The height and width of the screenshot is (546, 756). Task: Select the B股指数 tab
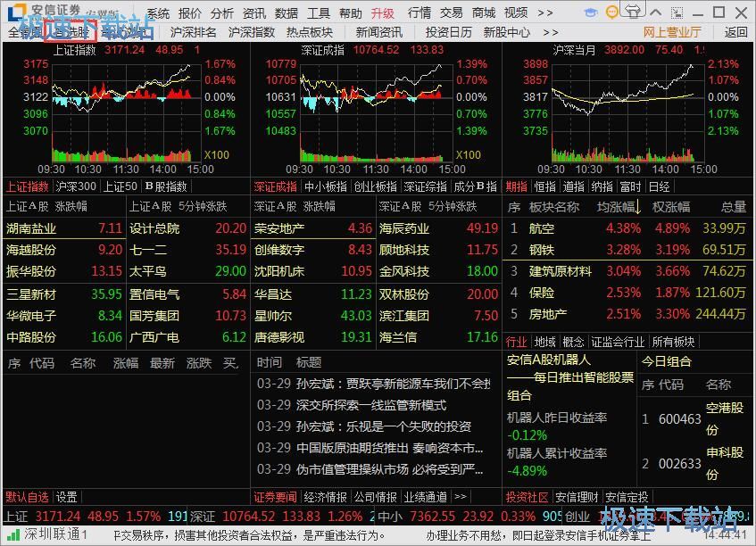click(x=166, y=186)
